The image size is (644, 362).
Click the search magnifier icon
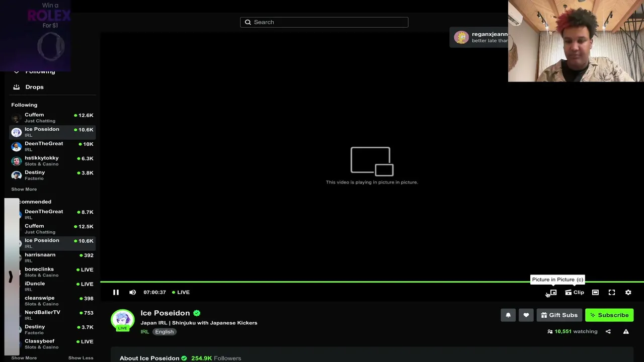248,22
